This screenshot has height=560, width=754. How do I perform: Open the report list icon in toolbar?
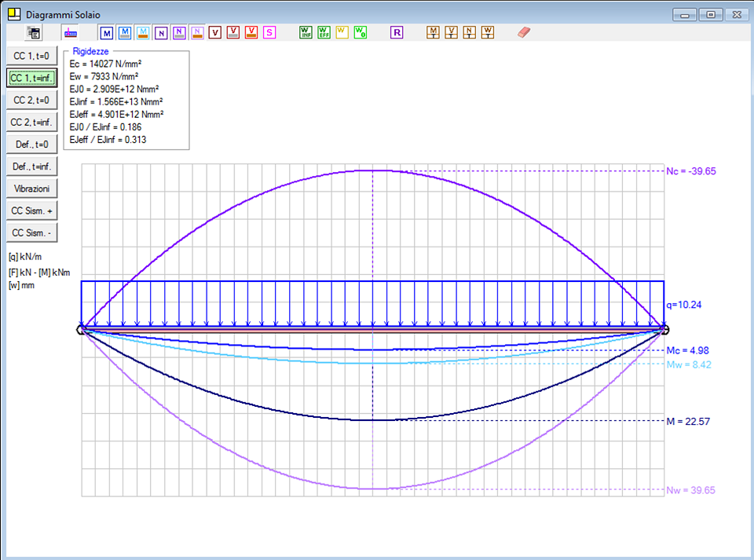pos(34,32)
